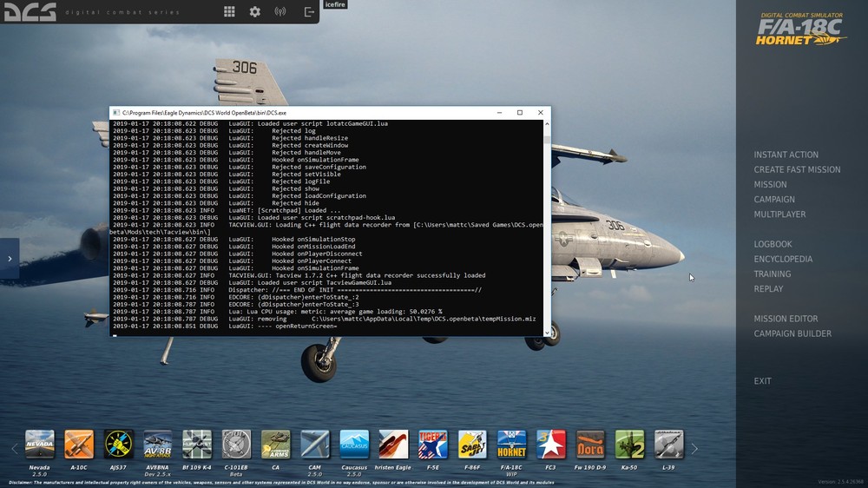868x488 pixels.
Task: Pick the Fw 190 D-9 Dora module
Action: tap(590, 445)
